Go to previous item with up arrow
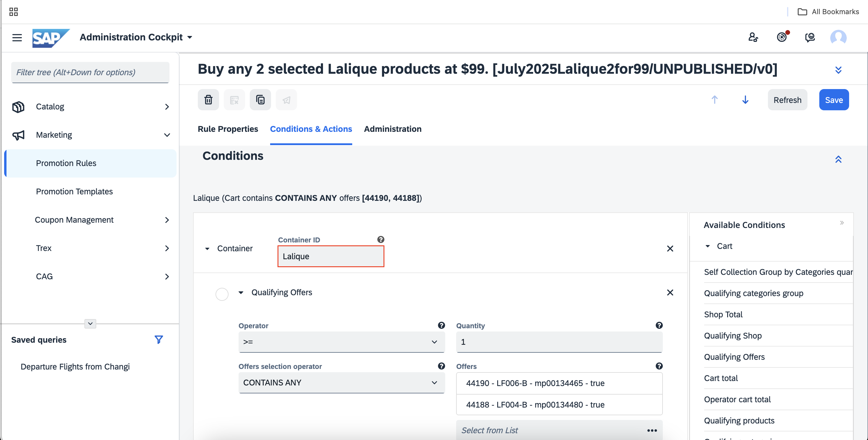 click(x=714, y=100)
